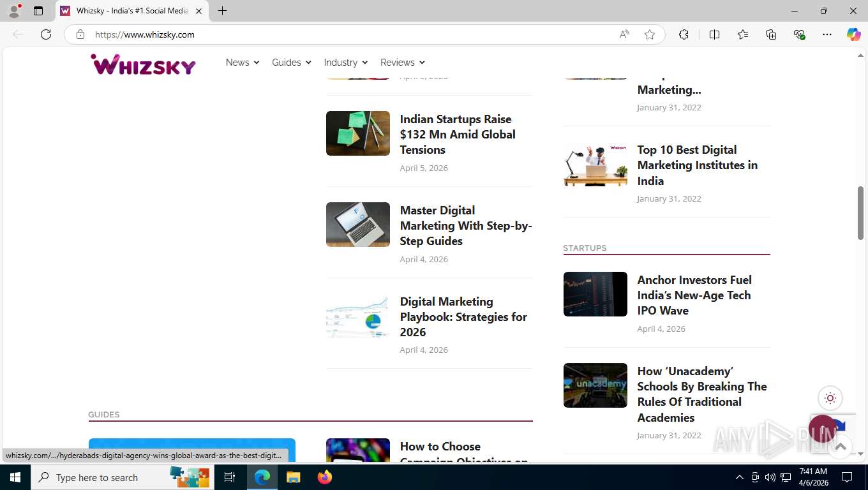The width and height of the screenshot is (868, 490).
Task: Open the notification center icon
Action: [x=847, y=477]
